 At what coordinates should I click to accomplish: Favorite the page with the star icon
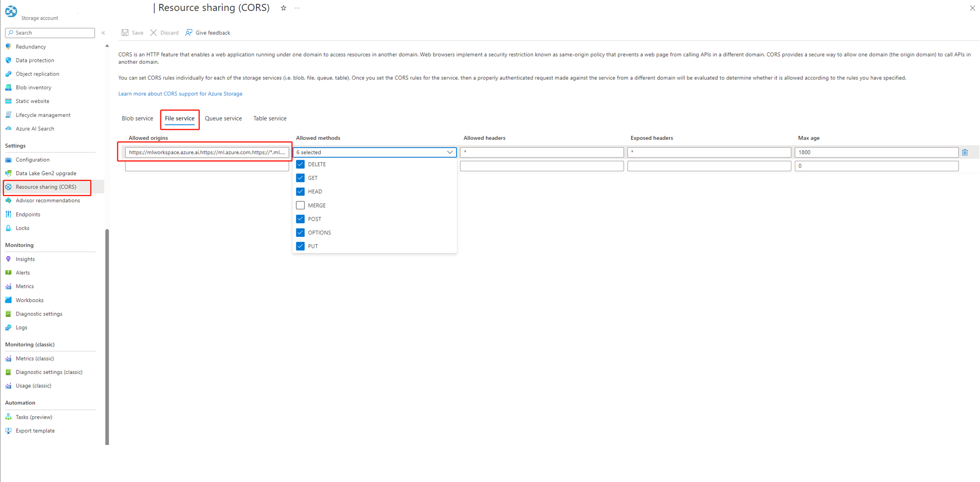[283, 8]
